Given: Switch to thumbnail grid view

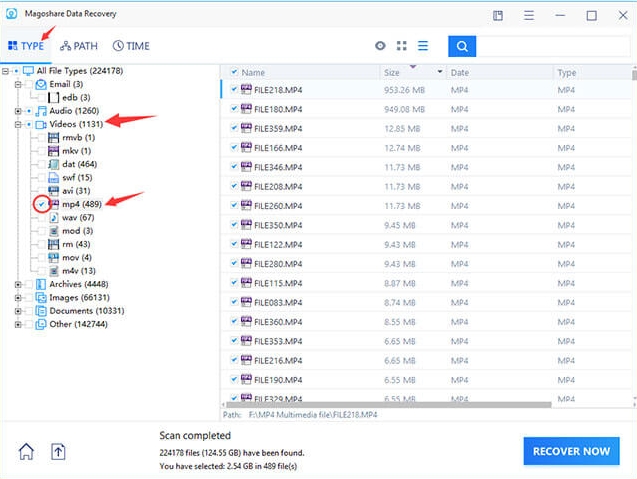Looking at the screenshot, I should (402, 46).
